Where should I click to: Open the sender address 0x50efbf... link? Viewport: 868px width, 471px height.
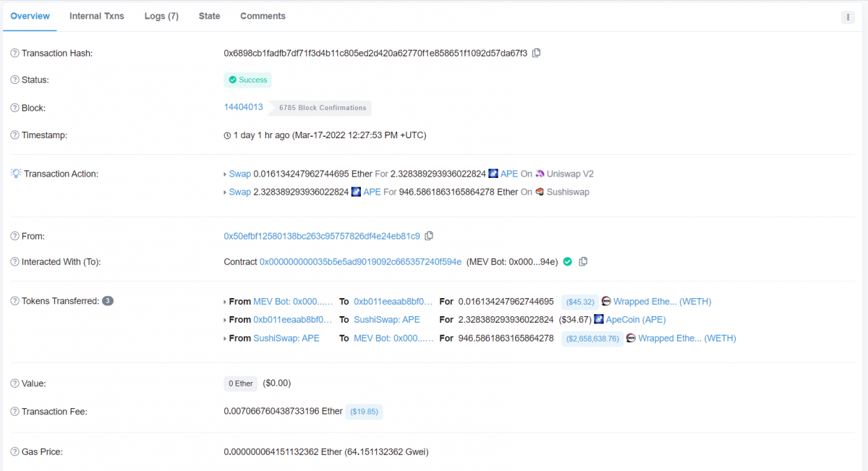pyautogui.click(x=322, y=236)
